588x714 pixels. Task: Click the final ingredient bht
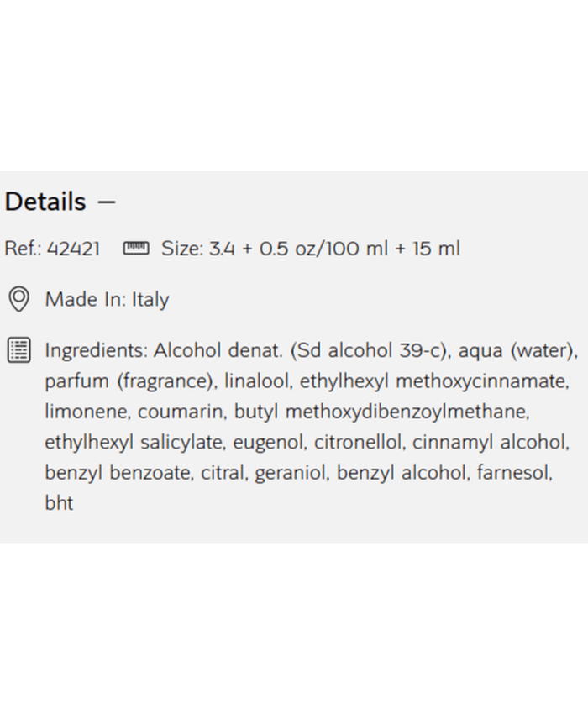tap(59, 503)
